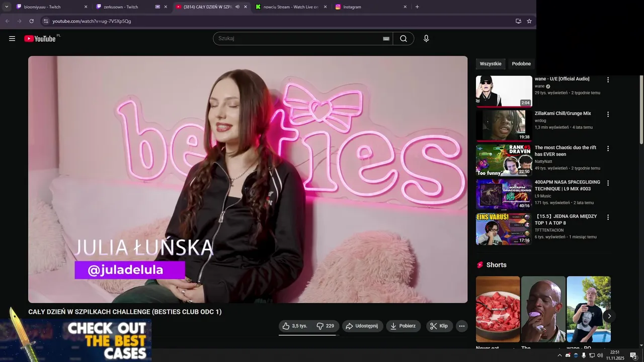
Task: Select the Podobne filter chip
Action: [521, 64]
